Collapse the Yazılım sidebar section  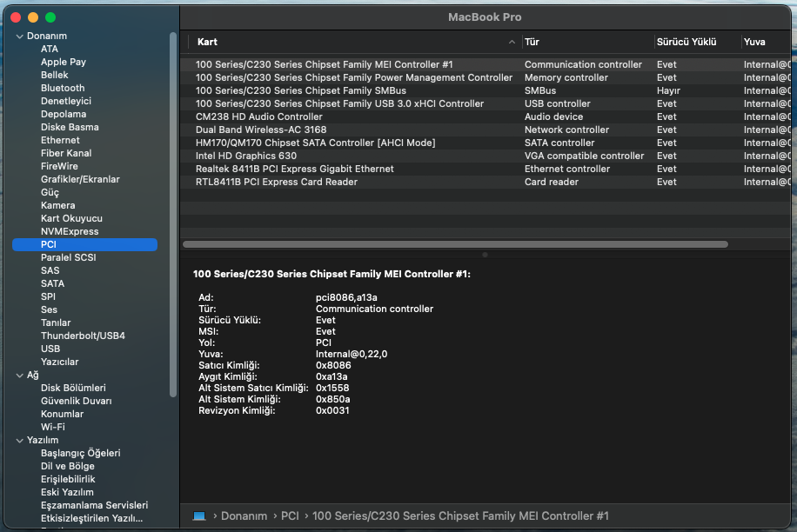coord(19,441)
